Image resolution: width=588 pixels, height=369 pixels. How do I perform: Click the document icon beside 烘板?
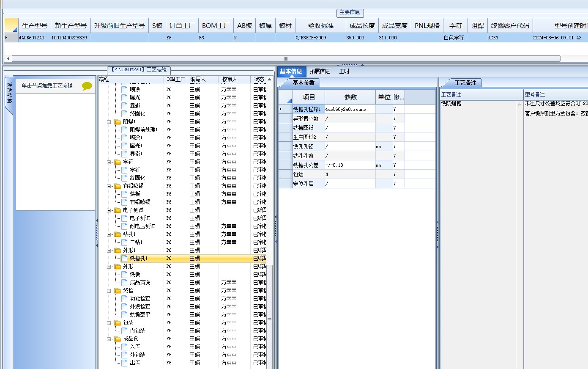pos(124,194)
